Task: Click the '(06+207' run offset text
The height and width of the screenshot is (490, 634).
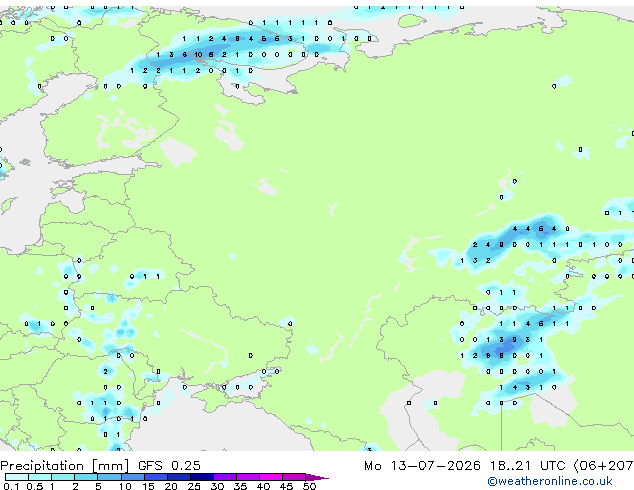Action: pos(603,466)
